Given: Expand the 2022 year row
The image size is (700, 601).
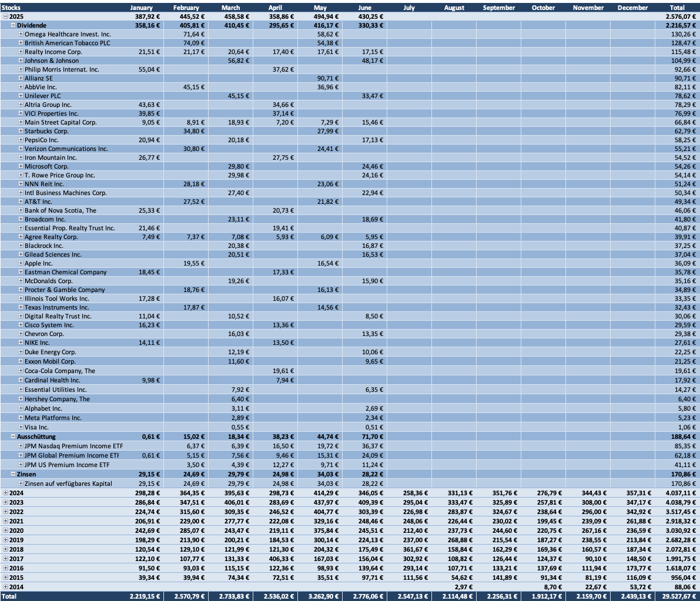Looking at the screenshot, I should 5,511.
